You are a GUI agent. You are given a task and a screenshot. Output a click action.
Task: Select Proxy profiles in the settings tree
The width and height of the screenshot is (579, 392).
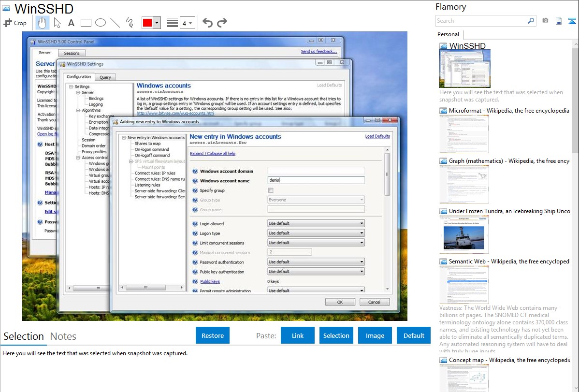[x=94, y=151]
